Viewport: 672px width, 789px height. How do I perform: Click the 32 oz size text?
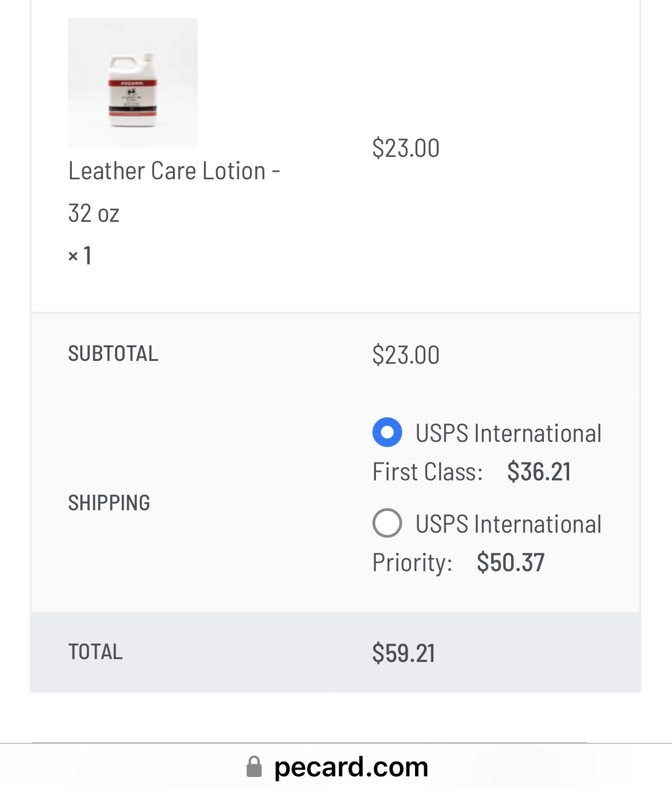click(94, 213)
